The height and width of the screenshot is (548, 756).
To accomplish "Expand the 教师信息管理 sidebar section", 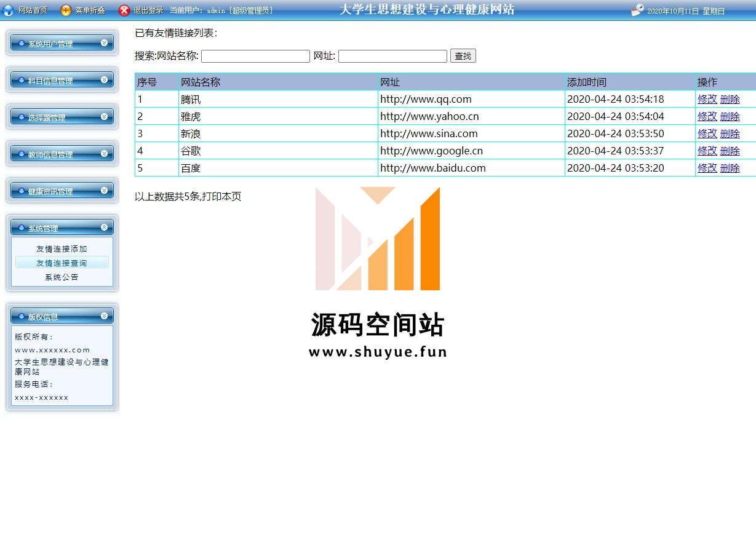I will [x=62, y=154].
